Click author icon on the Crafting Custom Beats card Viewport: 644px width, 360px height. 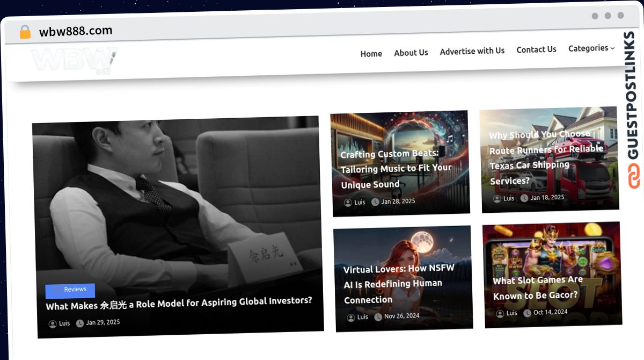(348, 203)
